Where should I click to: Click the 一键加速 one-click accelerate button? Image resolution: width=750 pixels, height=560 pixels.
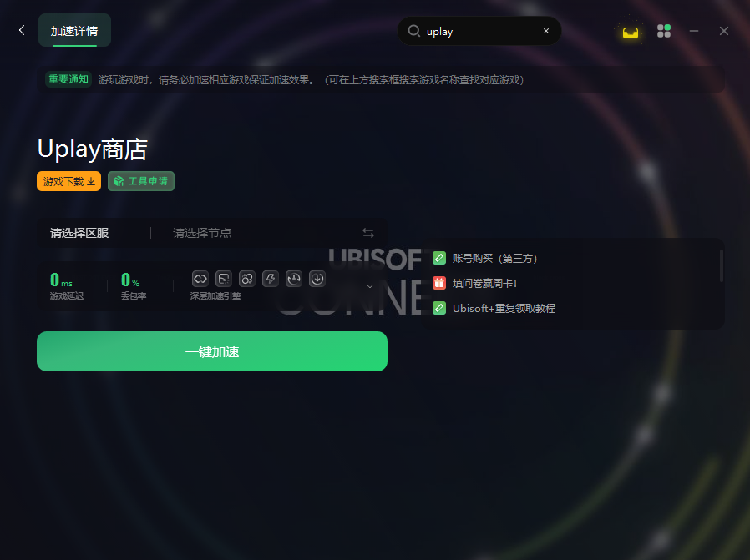click(x=212, y=351)
